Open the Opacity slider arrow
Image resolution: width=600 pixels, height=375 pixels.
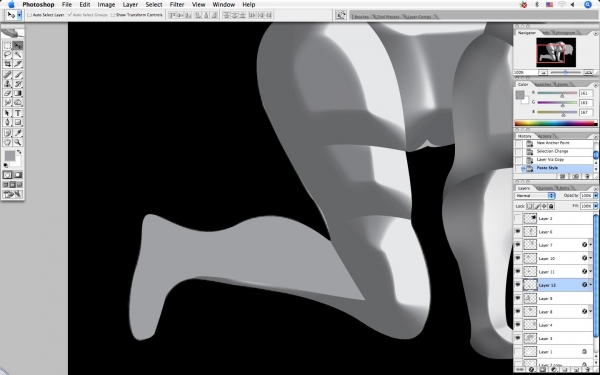(x=595, y=196)
